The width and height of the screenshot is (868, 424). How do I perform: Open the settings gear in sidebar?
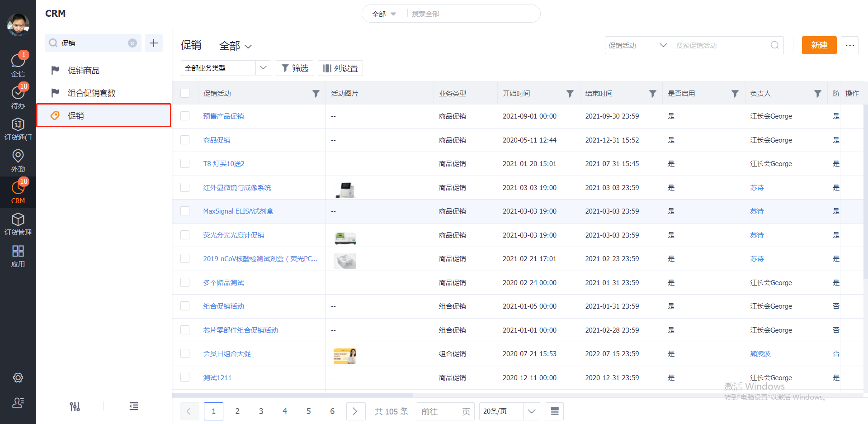[x=18, y=377]
